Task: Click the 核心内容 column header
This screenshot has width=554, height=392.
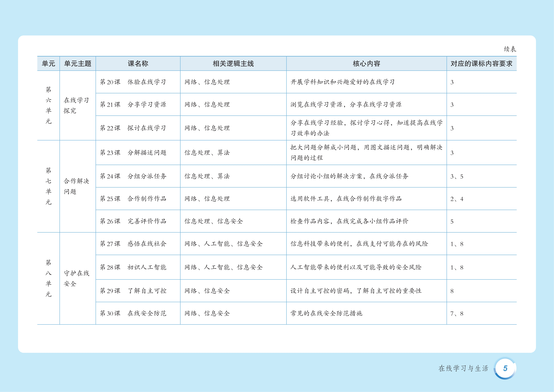Action: tap(366, 64)
